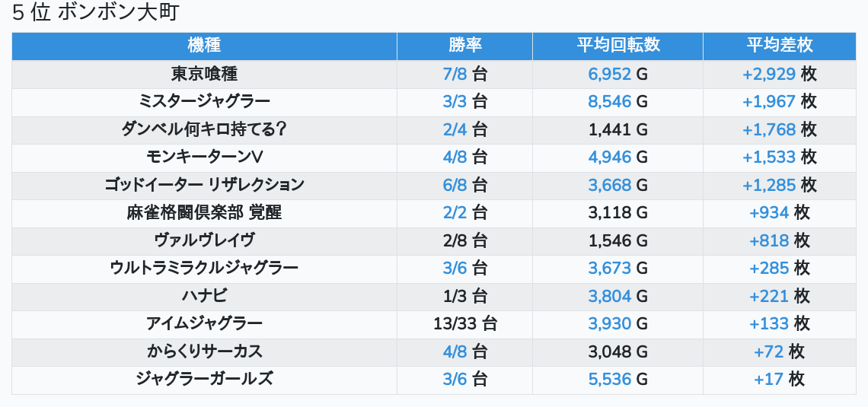Click the 6,952 average spins value
The height and width of the screenshot is (407, 868).
point(609,74)
